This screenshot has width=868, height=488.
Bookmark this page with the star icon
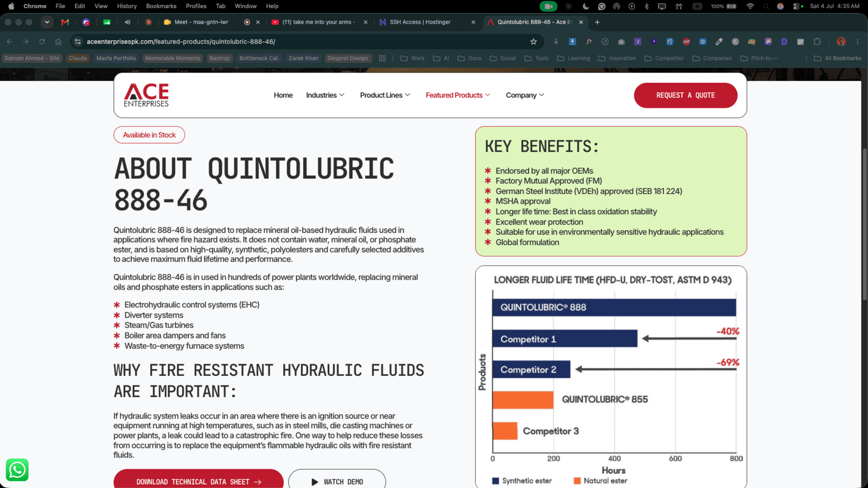click(533, 42)
